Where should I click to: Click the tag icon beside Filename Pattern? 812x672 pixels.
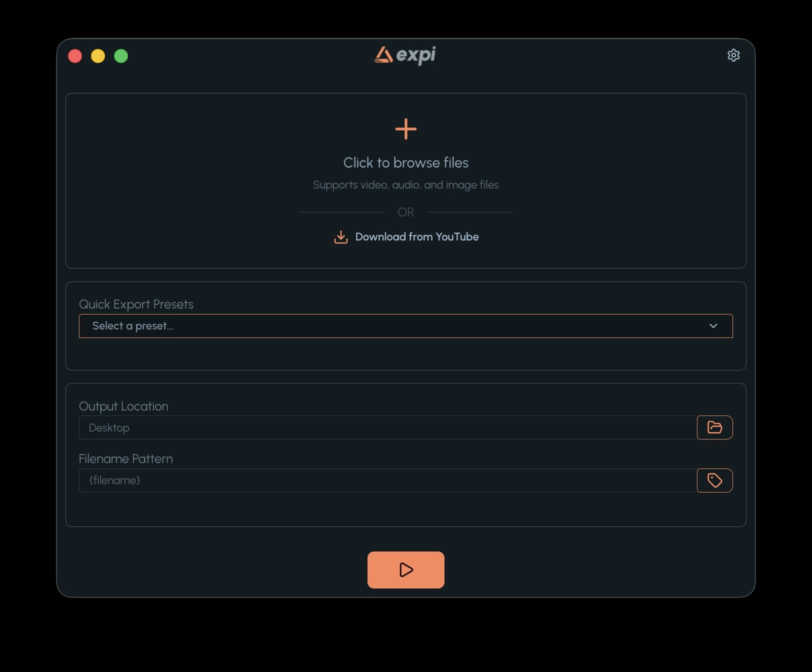pyautogui.click(x=714, y=480)
